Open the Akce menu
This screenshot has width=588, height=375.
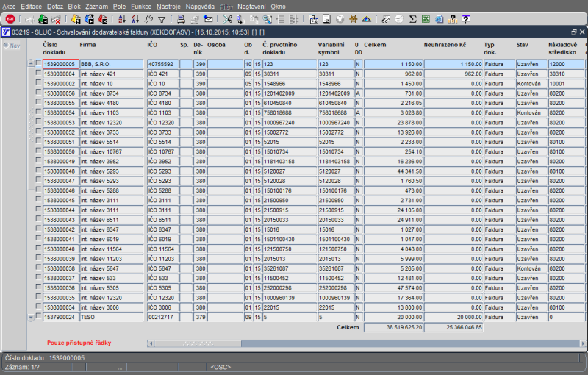coord(9,7)
